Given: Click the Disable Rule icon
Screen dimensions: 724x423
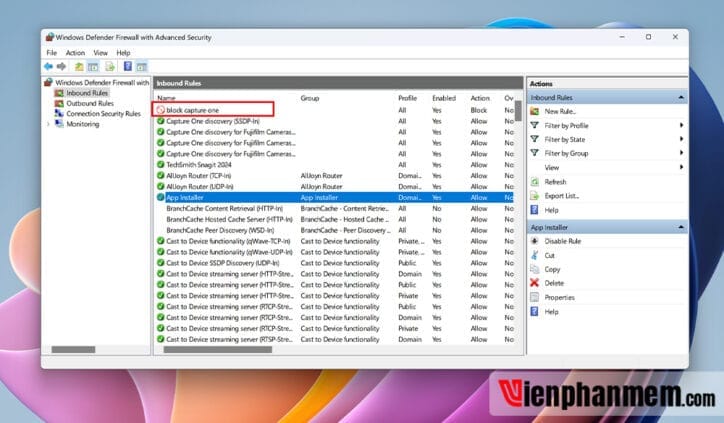Looking at the screenshot, I should [x=535, y=241].
